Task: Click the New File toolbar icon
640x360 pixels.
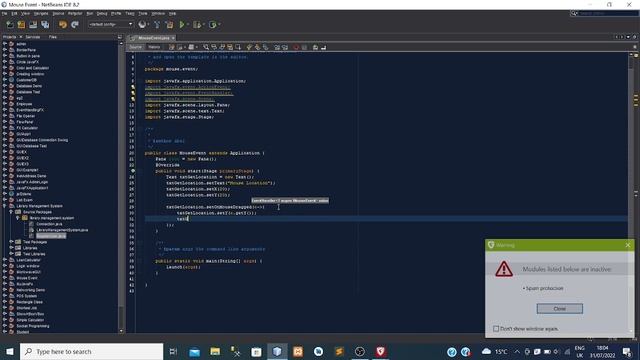Action: (x=9, y=25)
